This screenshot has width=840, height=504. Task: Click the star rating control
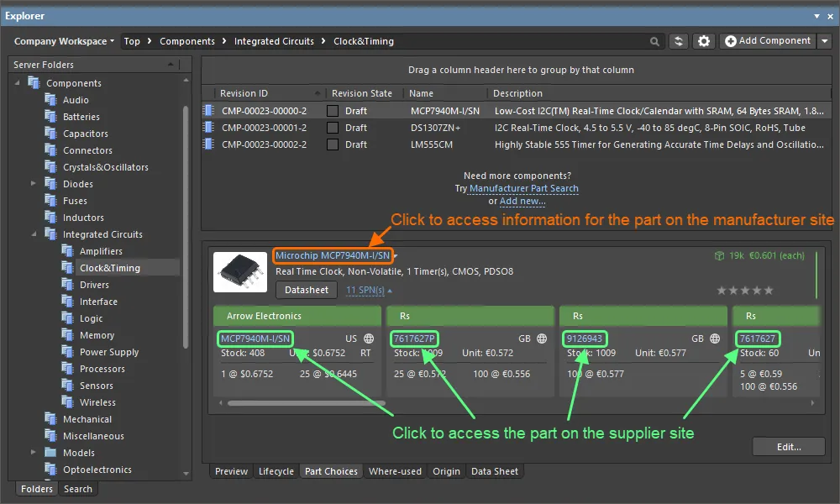pyautogui.click(x=744, y=291)
